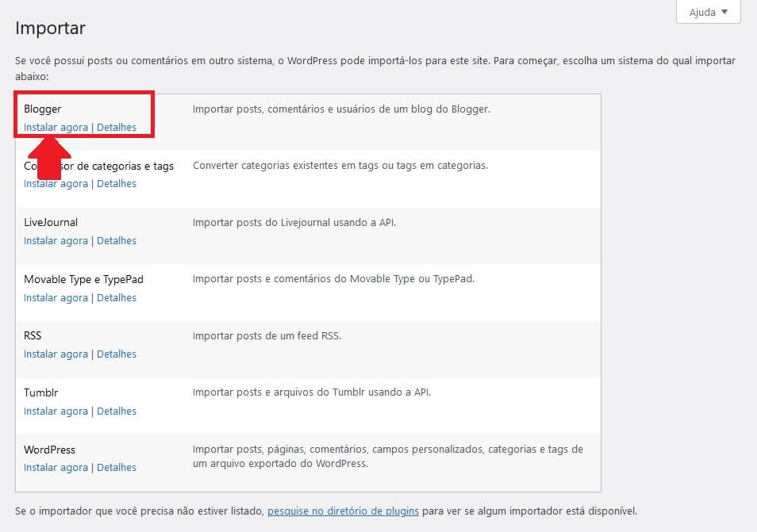757x532 pixels.
Task: Open Detalhes for Tumblr importer
Action: tap(117, 411)
